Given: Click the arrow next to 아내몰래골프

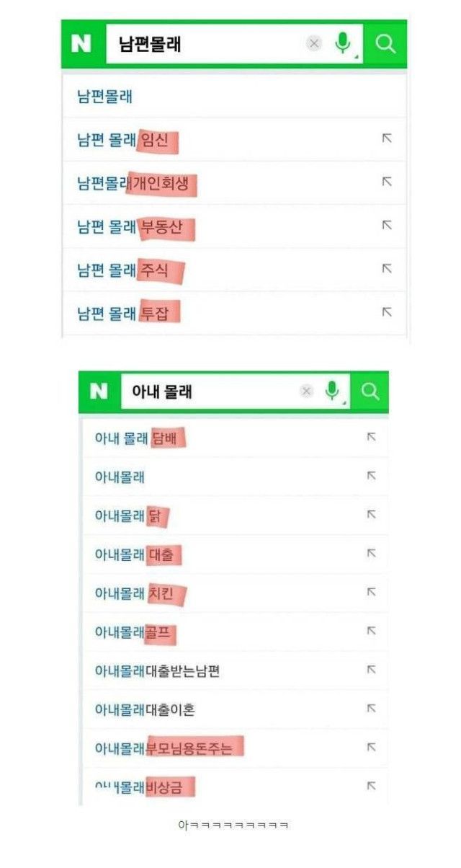Looking at the screenshot, I should [372, 631].
